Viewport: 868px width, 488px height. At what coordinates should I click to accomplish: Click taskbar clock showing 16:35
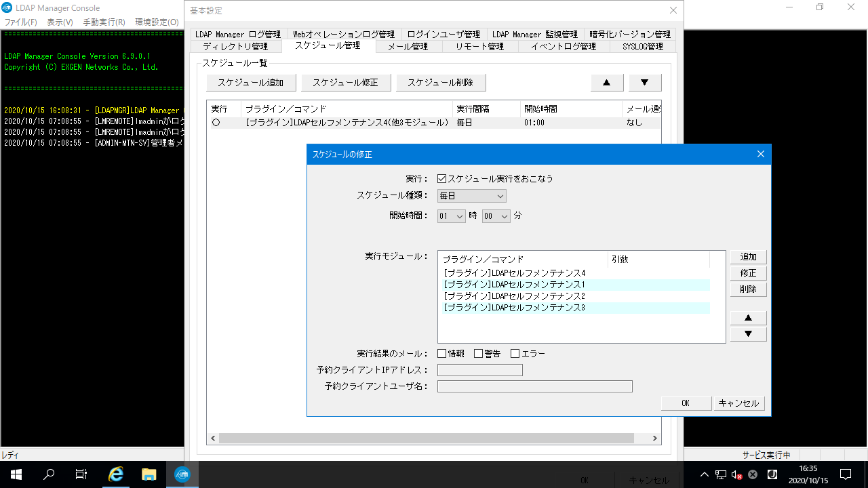[808, 474]
